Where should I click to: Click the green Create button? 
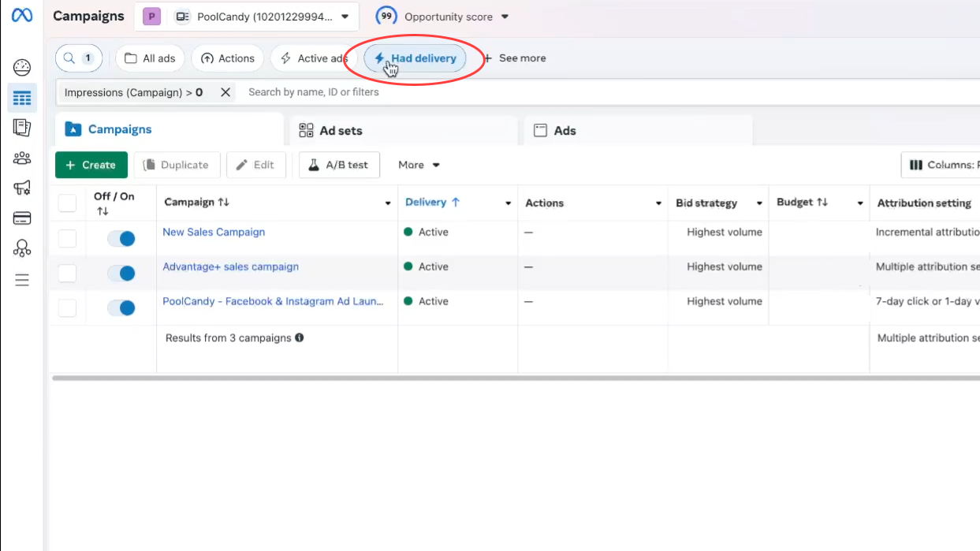[91, 165]
